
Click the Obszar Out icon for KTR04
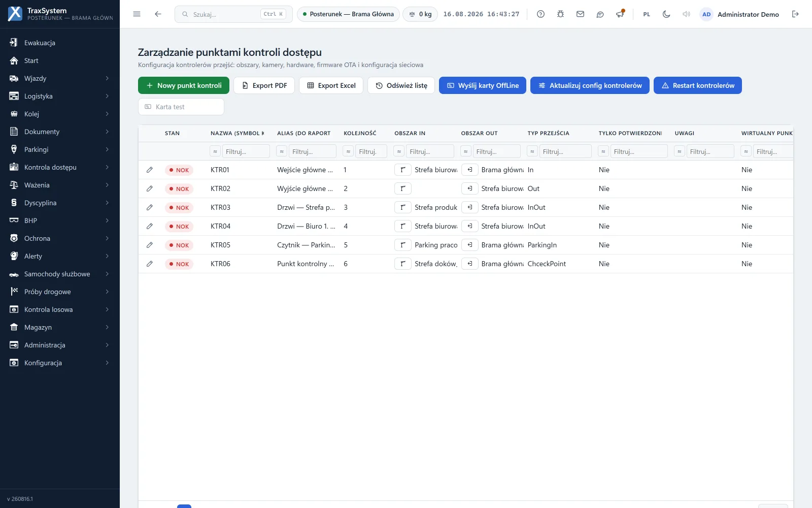pos(469,226)
